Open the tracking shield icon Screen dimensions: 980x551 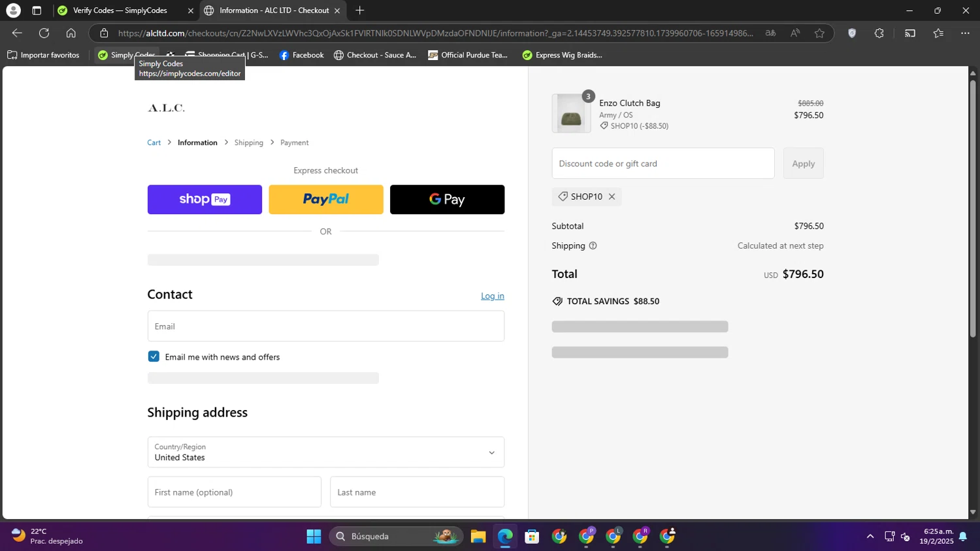[852, 33]
